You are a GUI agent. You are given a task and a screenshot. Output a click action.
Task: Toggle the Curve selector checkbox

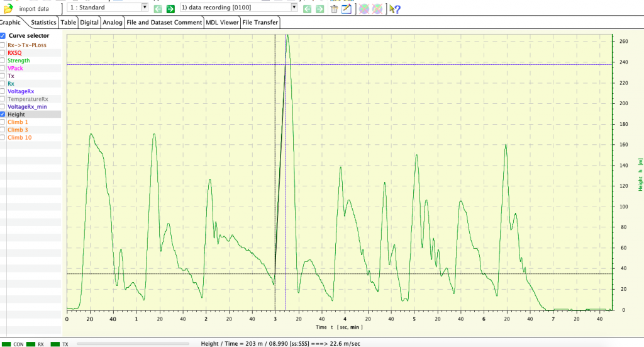(3, 36)
